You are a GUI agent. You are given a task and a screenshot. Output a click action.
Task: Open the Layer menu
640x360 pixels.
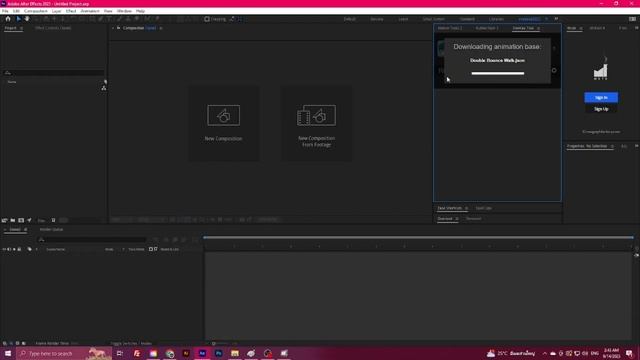click(x=57, y=11)
